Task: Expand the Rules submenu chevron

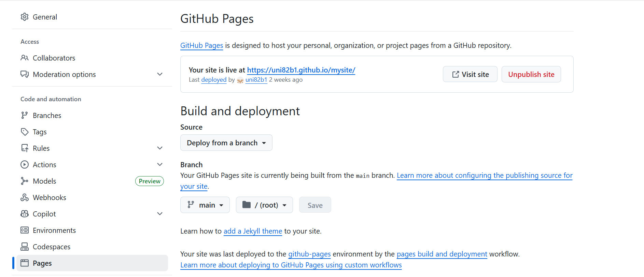Action: (x=159, y=148)
